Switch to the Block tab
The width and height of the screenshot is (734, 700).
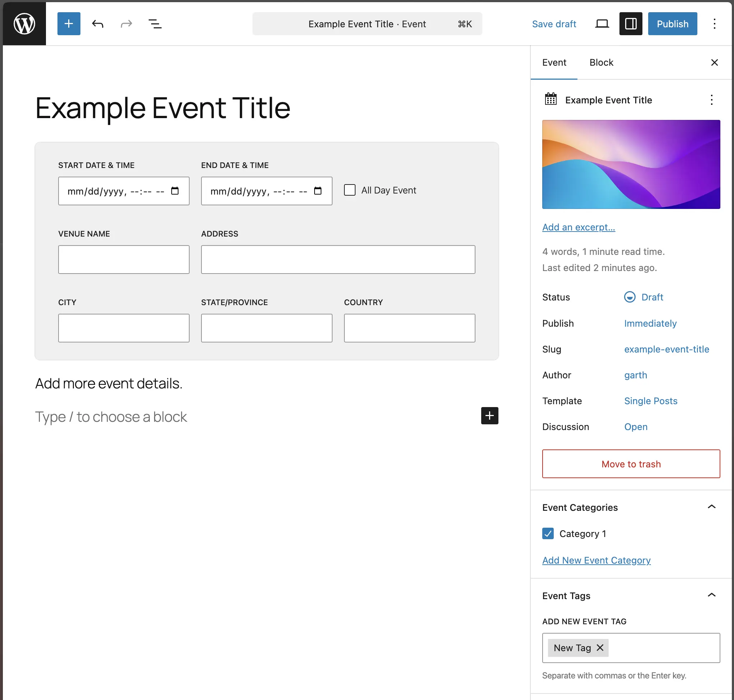[x=601, y=62]
